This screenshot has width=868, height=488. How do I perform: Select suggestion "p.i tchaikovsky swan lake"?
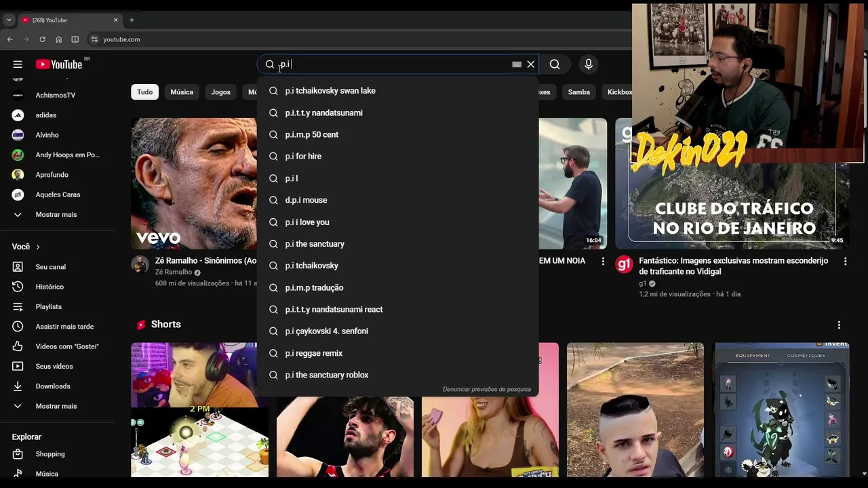[398, 91]
